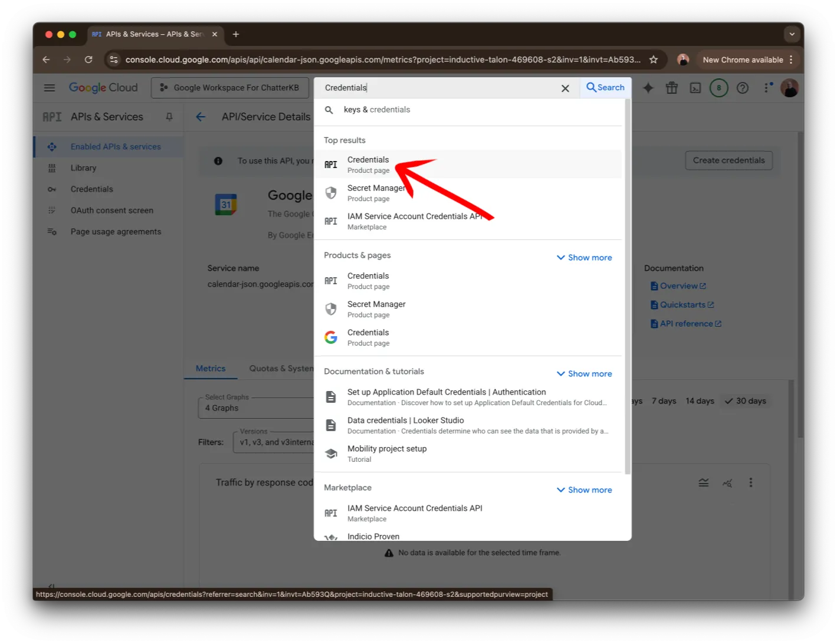
Task: Click the page vertical scrollbar
Action: [x=800, y=284]
